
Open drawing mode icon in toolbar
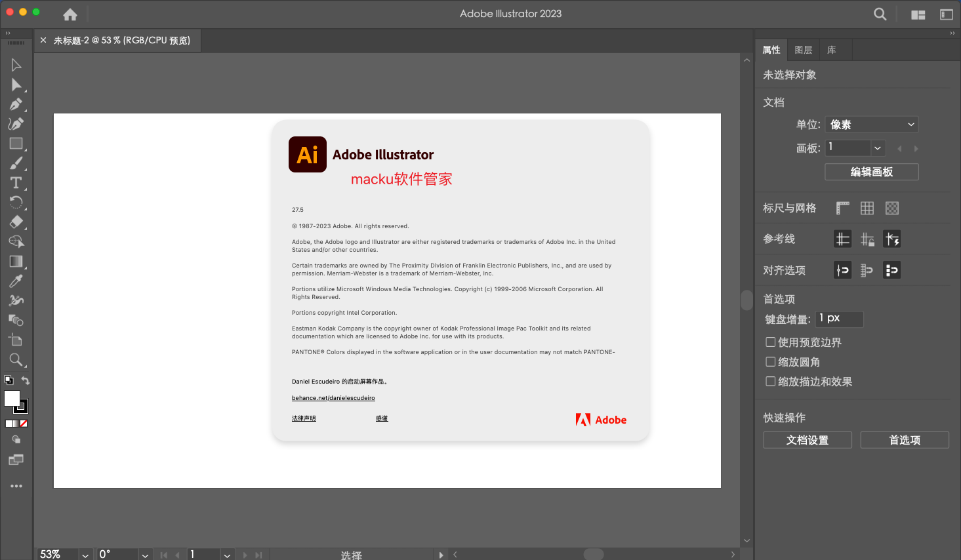point(16,439)
